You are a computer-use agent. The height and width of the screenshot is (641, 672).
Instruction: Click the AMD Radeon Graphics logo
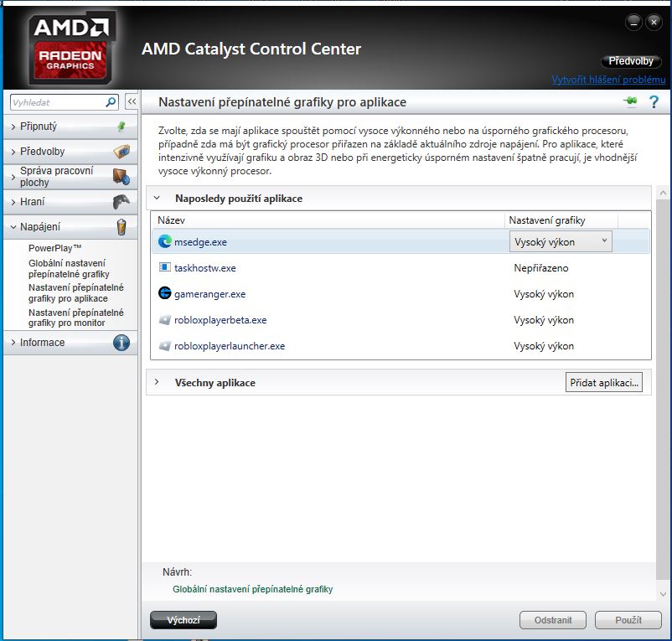click(x=70, y=48)
